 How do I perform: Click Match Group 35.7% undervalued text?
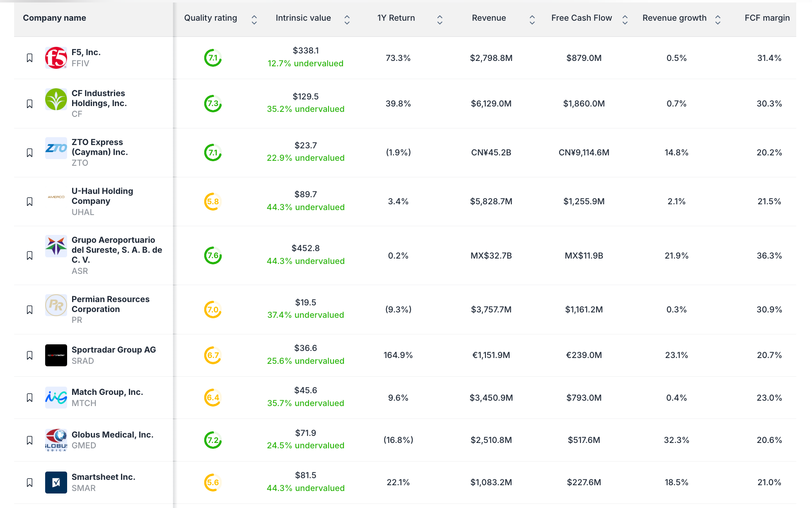point(305,403)
